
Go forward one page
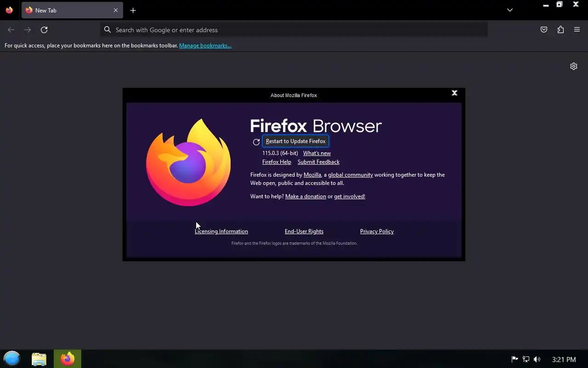click(x=28, y=30)
